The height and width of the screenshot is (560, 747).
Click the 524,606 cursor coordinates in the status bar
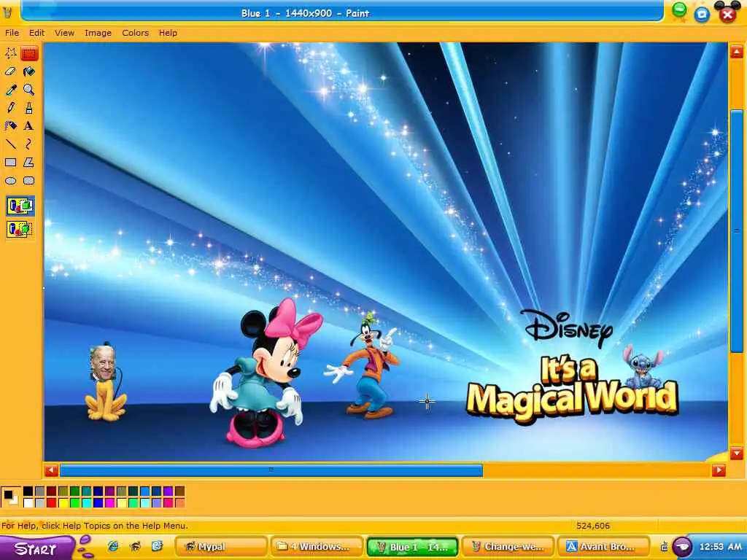592,526
